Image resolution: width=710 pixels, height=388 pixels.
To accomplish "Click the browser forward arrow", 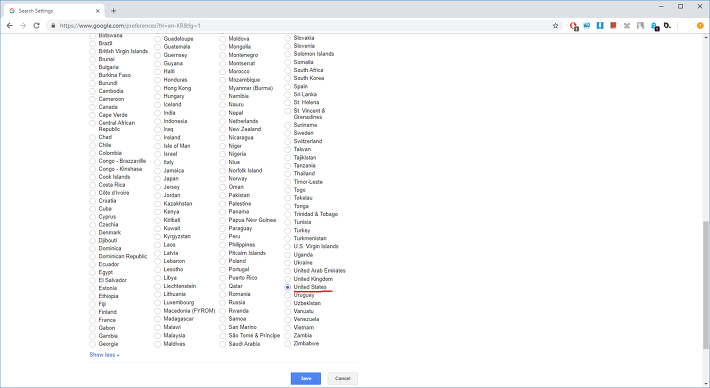I will click(23, 26).
